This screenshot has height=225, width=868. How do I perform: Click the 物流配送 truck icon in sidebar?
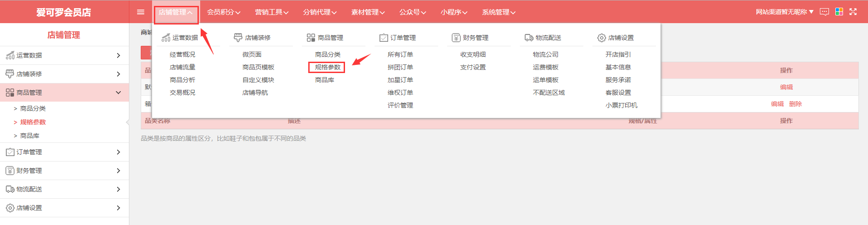click(x=10, y=189)
